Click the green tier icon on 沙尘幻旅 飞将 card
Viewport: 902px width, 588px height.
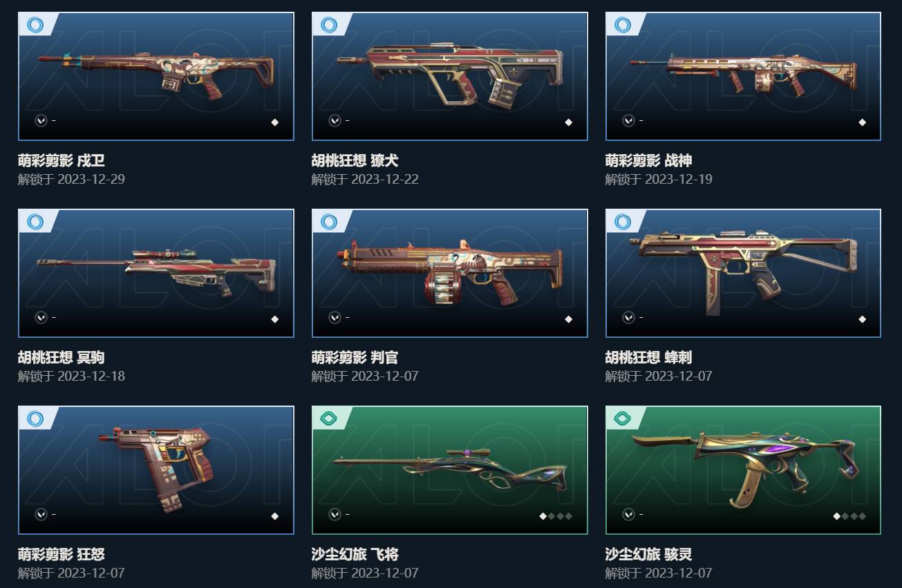[x=329, y=418]
